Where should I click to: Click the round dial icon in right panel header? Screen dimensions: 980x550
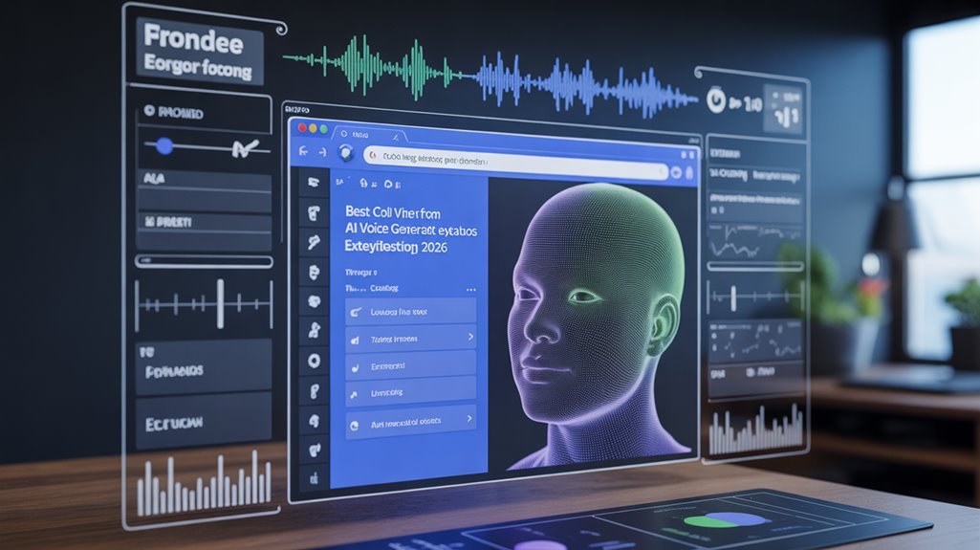(715, 100)
